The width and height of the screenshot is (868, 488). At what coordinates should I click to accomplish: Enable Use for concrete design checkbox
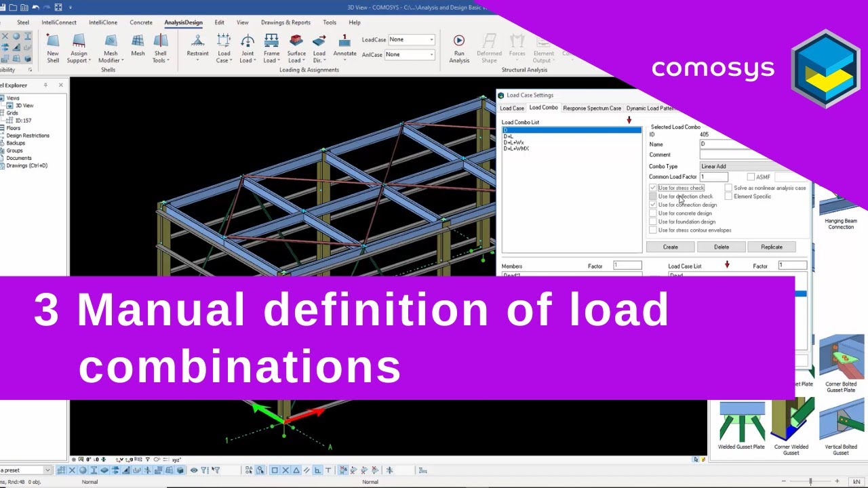653,213
